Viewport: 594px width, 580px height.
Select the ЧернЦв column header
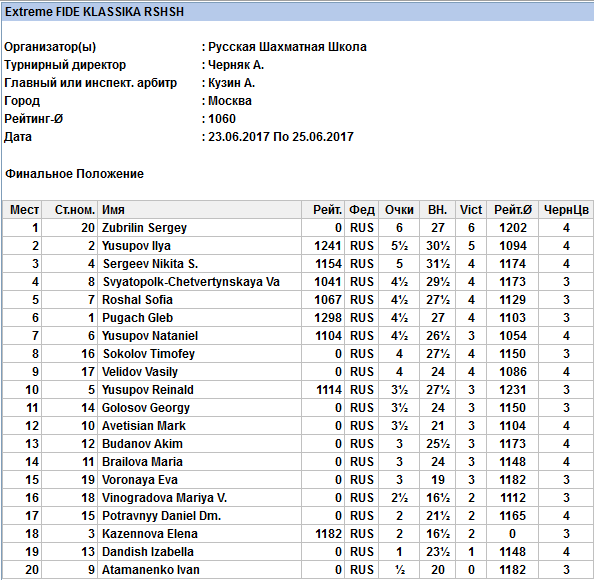[x=566, y=209]
